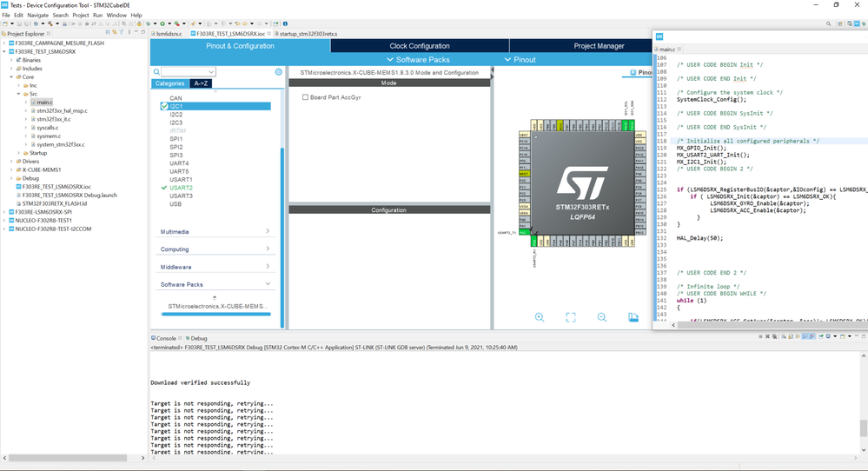
Task: Click the Collapse All icon in Project Explorer
Action: click(108, 33)
